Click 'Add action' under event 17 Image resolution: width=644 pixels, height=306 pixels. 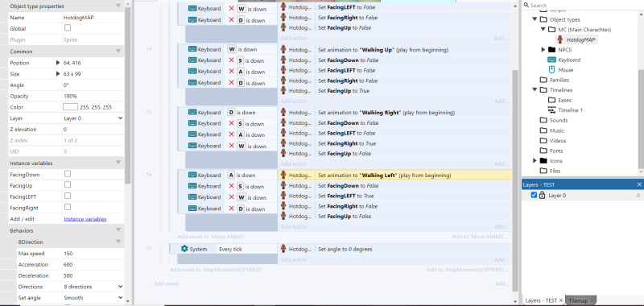pos(294,259)
